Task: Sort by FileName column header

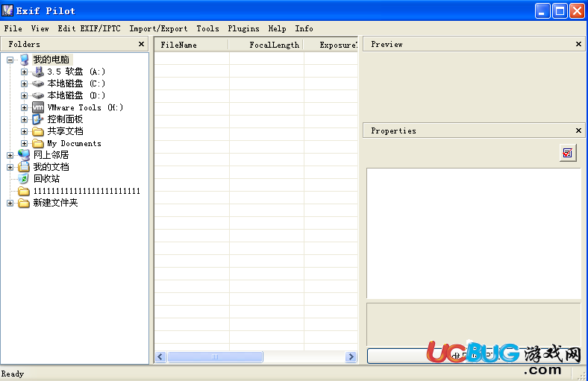Action: pos(192,45)
